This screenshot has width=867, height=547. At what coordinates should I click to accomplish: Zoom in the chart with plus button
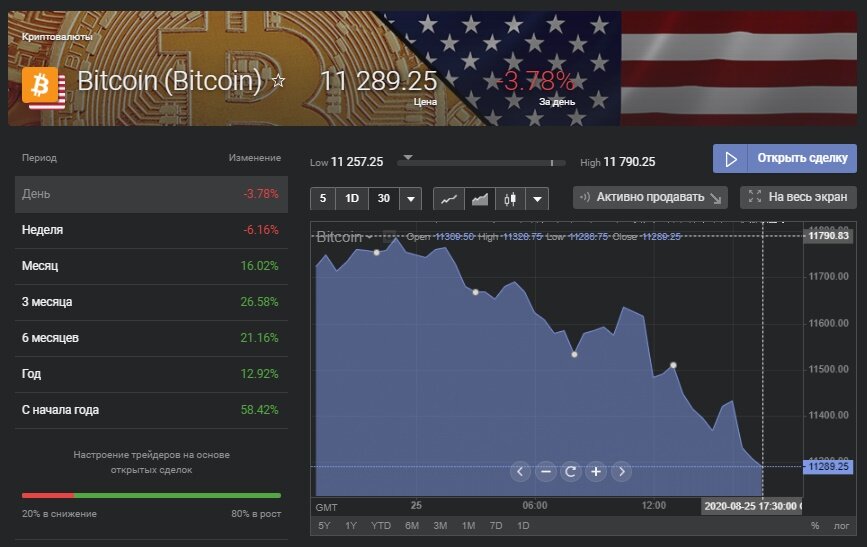[596, 471]
